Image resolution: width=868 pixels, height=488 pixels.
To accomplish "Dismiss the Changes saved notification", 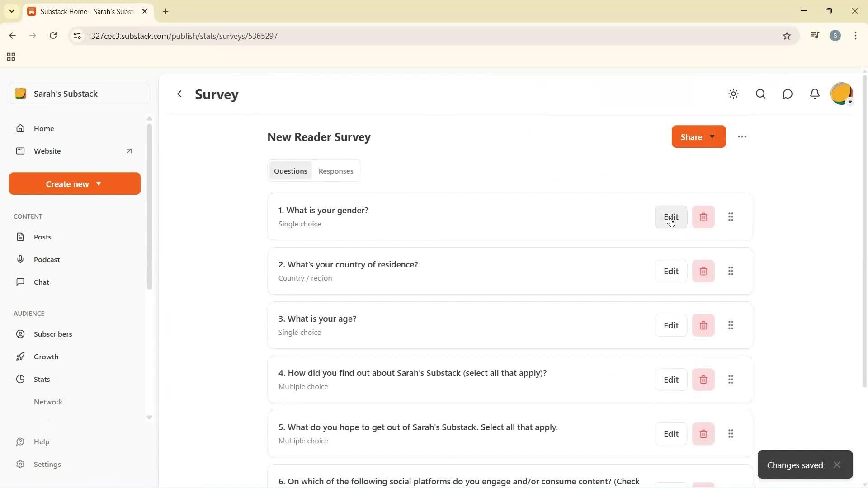I will pos(837,465).
